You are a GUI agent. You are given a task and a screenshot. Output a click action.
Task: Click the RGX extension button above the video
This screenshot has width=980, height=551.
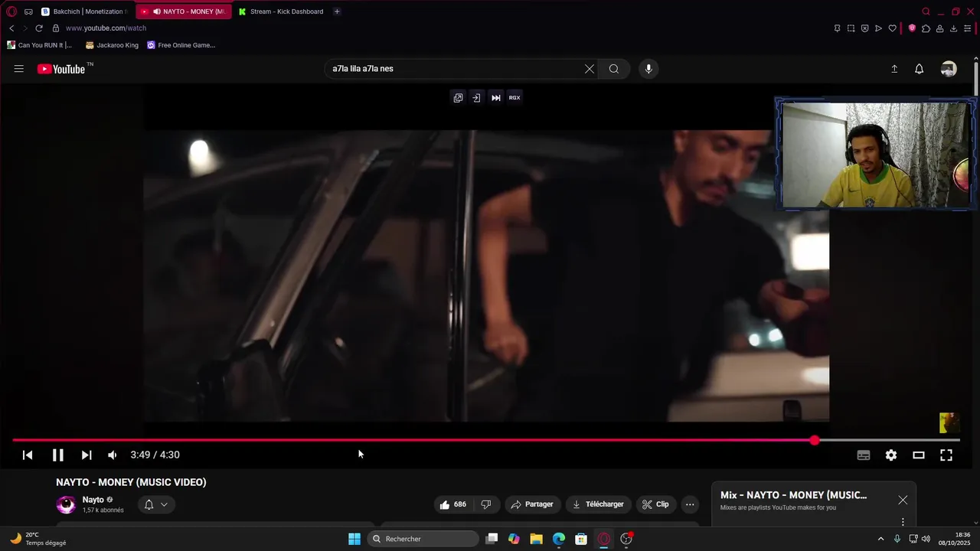click(514, 98)
